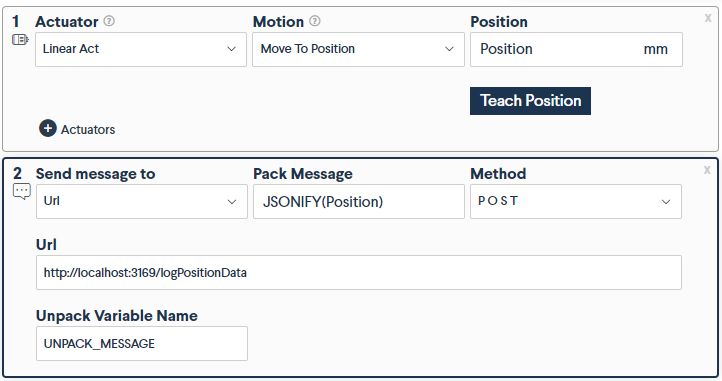Expand the Url send message dropdown
This screenshot has height=381, width=722.
[x=142, y=201]
